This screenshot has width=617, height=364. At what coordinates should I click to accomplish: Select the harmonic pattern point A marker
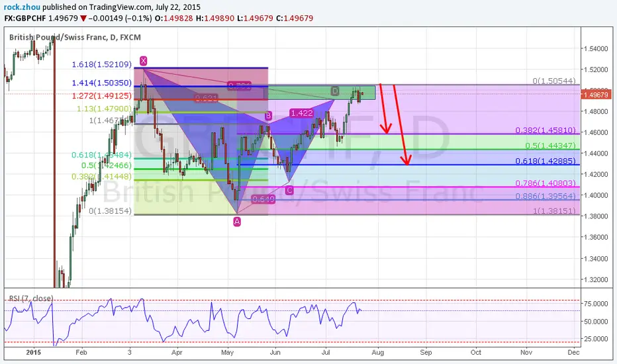(237, 222)
